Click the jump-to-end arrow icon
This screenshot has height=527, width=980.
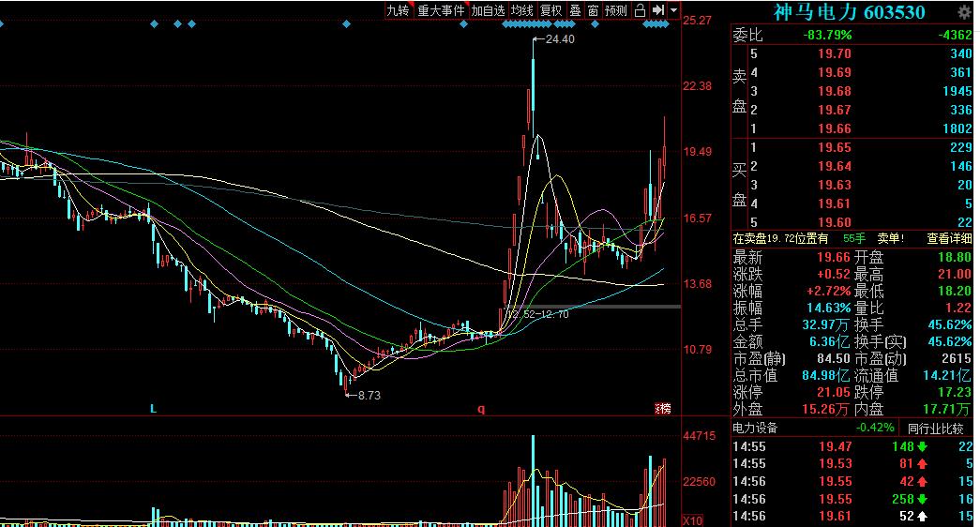click(657, 10)
